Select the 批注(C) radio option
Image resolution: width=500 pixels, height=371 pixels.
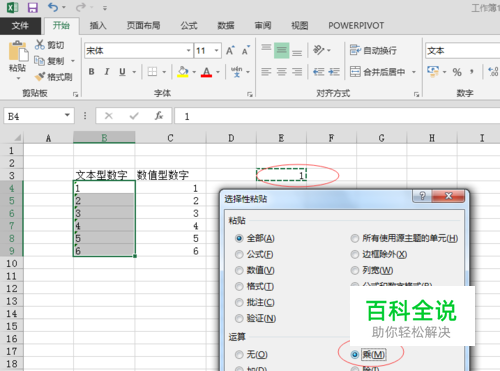click(239, 302)
